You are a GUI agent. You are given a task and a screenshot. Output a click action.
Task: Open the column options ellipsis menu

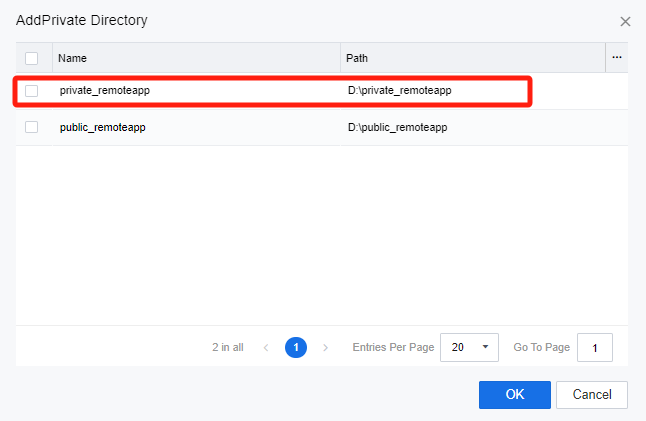tap(617, 58)
